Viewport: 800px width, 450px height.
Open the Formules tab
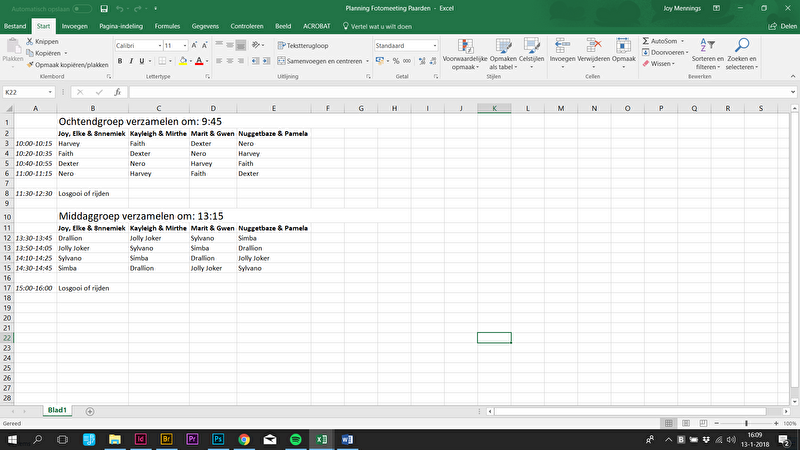pyautogui.click(x=167, y=26)
